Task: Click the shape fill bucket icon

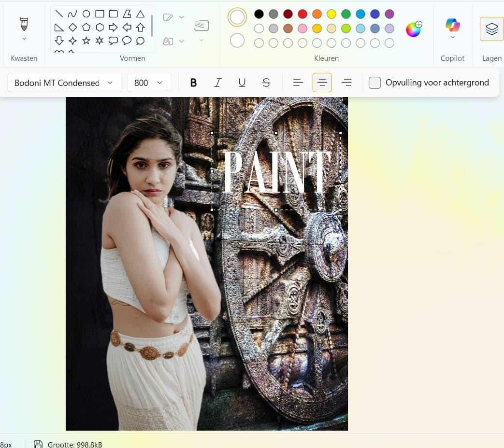Action: point(168,41)
